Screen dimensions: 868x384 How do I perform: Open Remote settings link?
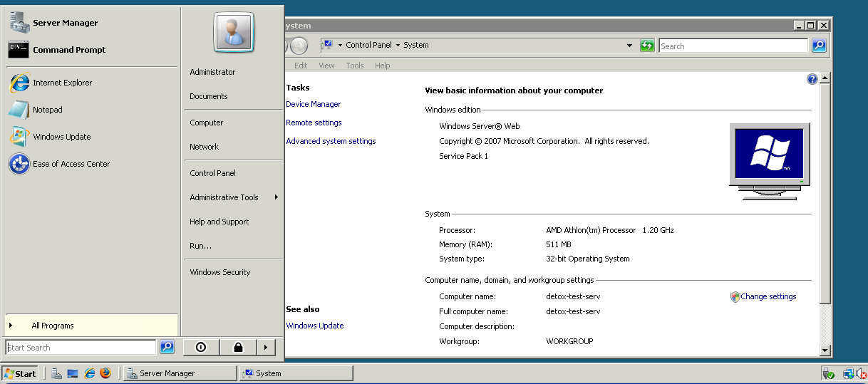[314, 123]
